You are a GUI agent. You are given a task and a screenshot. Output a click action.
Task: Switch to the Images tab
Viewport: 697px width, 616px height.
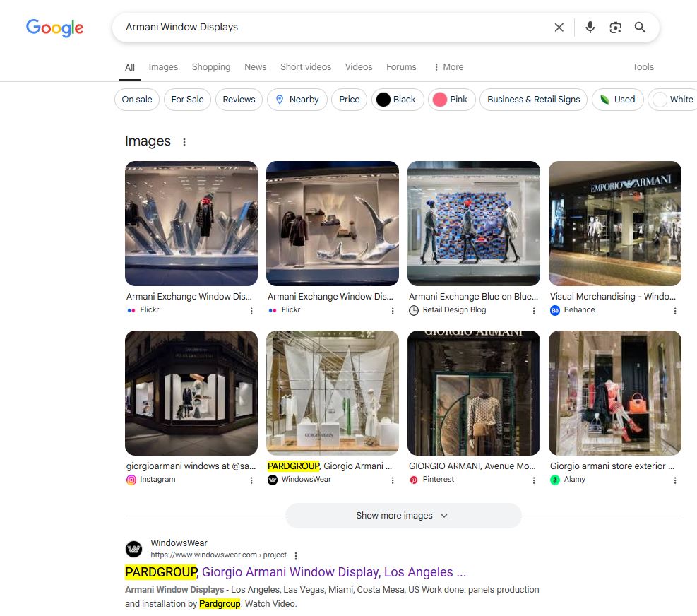[163, 66]
